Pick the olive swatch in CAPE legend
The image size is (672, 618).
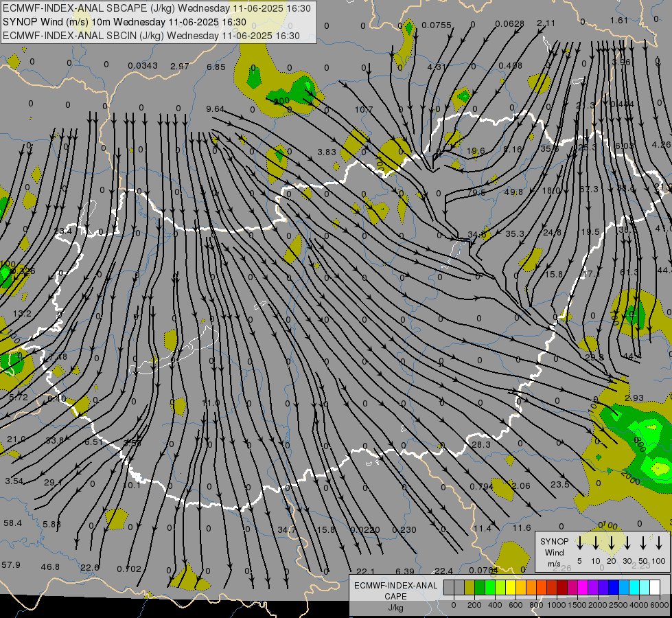470,588
